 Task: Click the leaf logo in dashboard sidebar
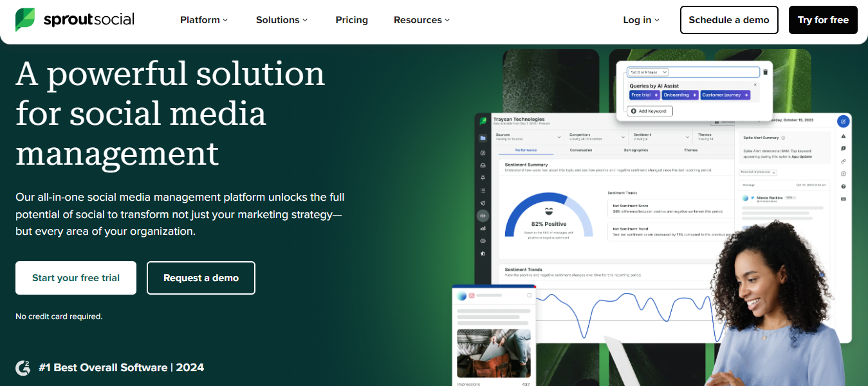click(x=483, y=122)
